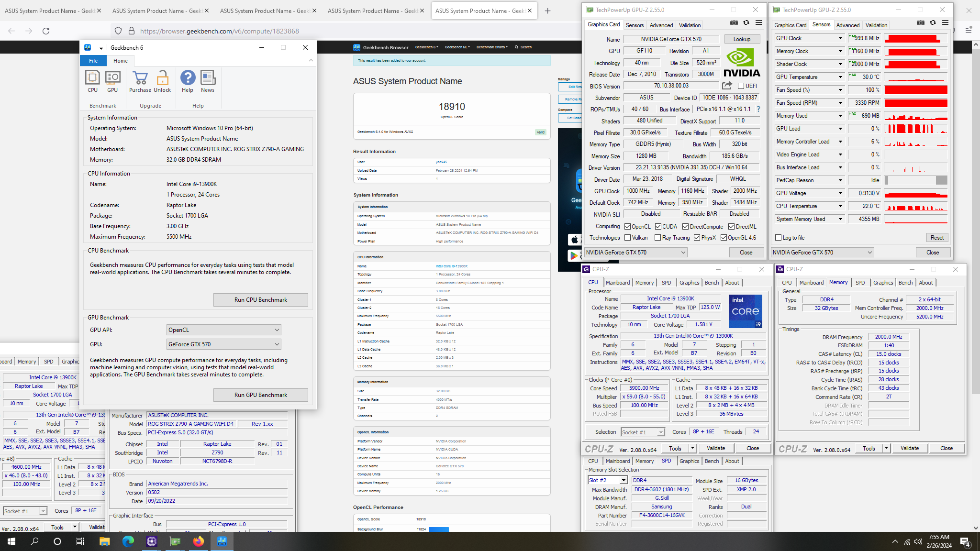Image resolution: width=980 pixels, height=551 pixels.
Task: Toggle DirectCompute checkbox in GPU-Z
Action: [685, 227]
